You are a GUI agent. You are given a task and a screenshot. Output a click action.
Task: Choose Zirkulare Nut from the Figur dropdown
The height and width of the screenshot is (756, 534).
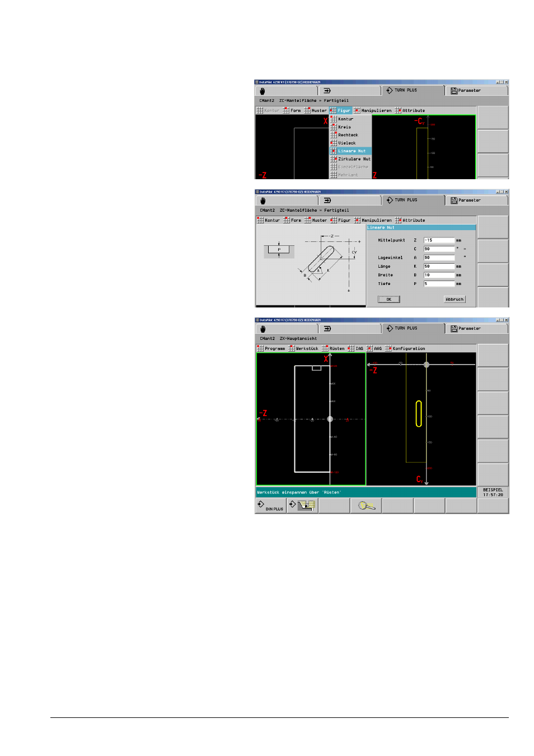click(x=350, y=159)
